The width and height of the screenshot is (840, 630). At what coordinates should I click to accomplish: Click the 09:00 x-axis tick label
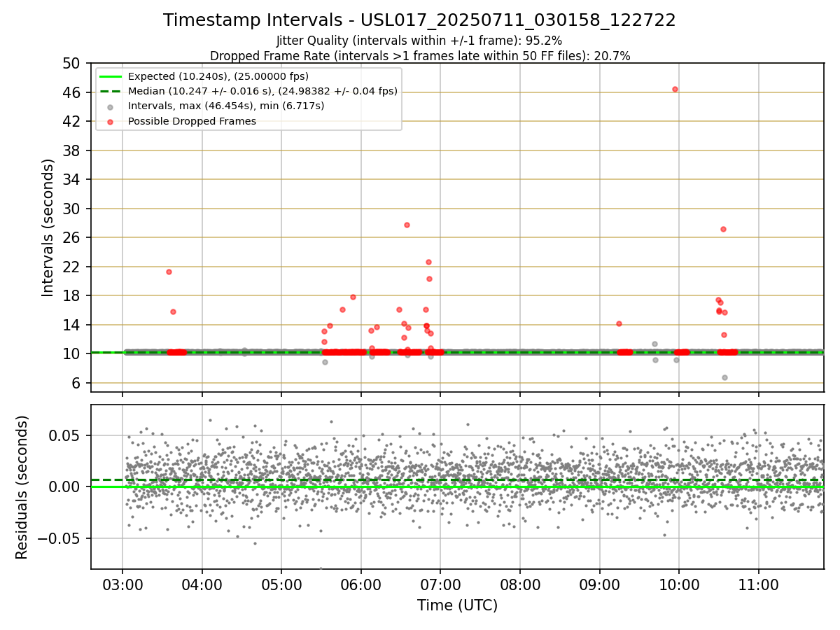(600, 584)
